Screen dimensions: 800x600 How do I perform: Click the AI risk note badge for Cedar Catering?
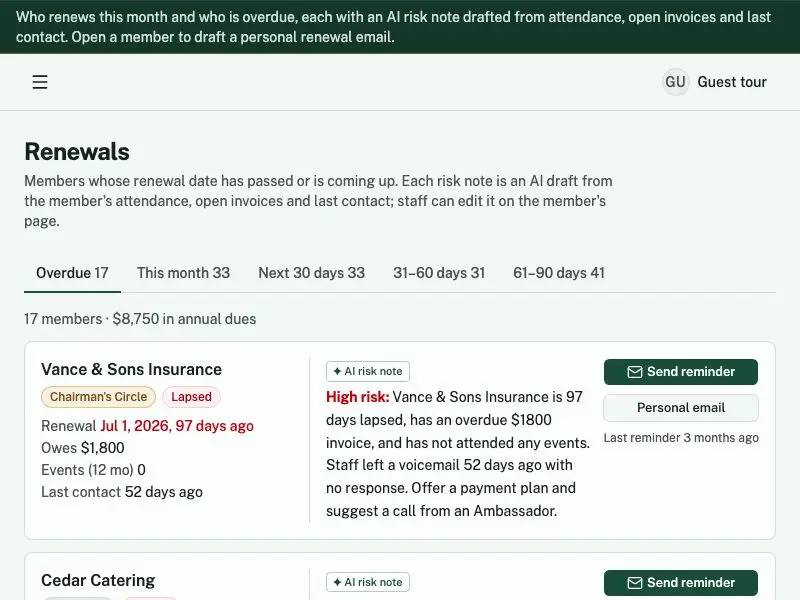[368, 582]
